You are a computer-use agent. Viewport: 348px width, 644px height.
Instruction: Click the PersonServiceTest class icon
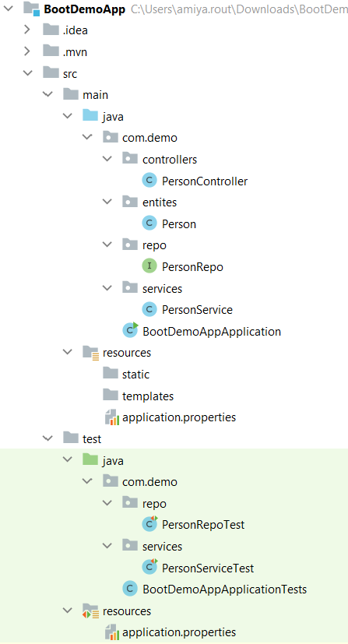tap(149, 567)
